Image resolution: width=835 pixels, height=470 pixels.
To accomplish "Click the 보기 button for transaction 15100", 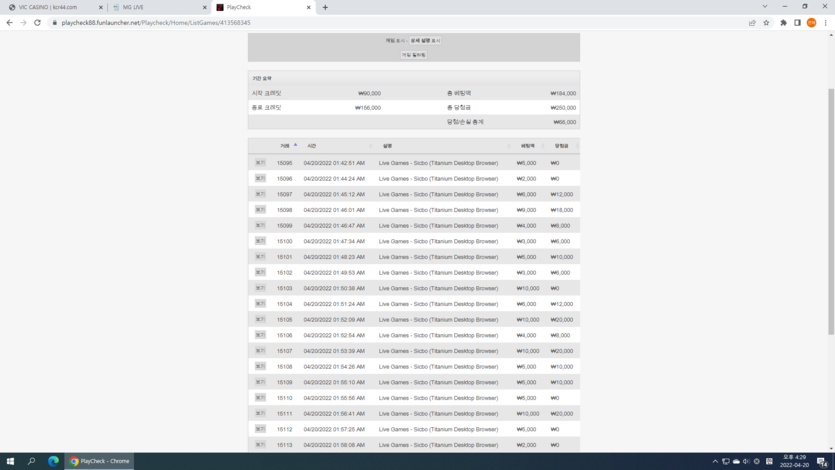I will 260,241.
